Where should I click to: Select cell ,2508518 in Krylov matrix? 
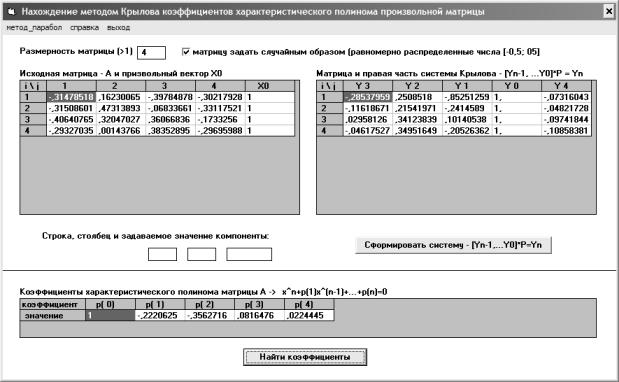pyautogui.click(x=418, y=97)
